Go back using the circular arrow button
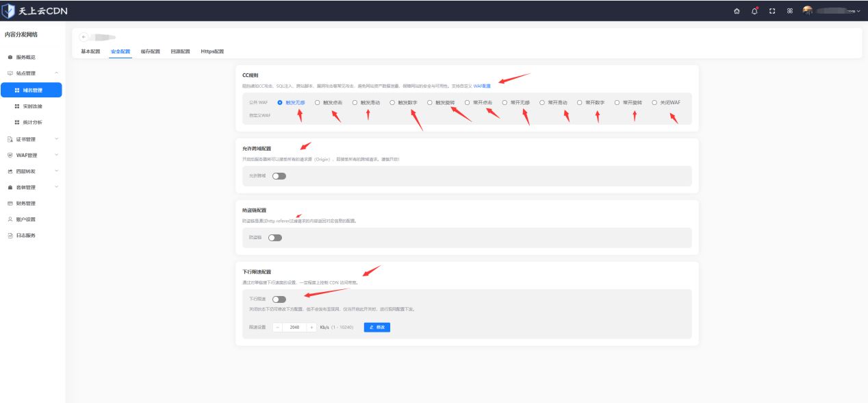Viewport: 868px width, 403px height. click(x=84, y=37)
